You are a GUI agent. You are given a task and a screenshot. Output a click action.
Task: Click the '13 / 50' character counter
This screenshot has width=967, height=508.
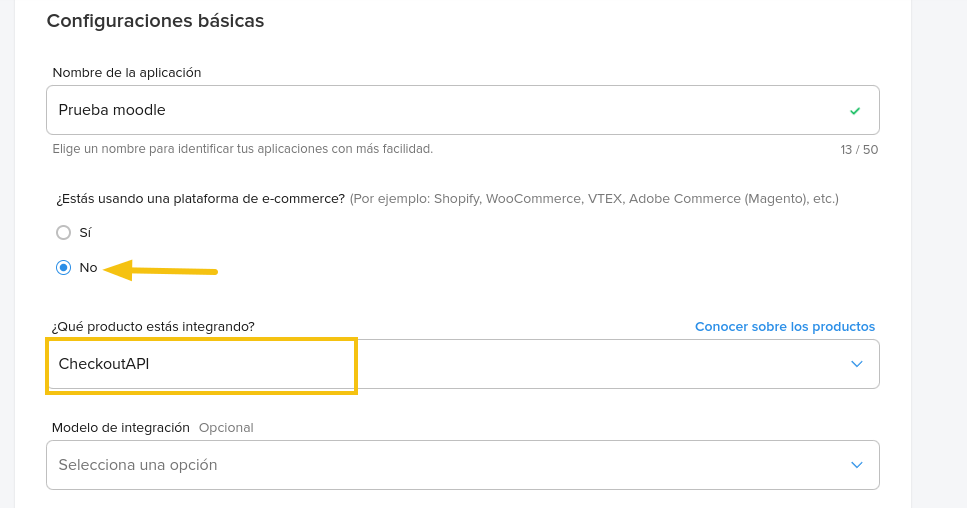[858, 150]
